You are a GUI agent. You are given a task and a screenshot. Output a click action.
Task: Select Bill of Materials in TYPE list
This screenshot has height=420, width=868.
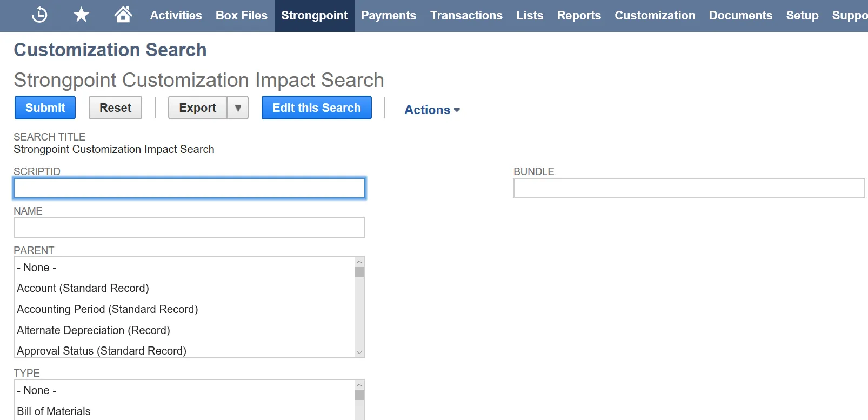click(x=184, y=411)
